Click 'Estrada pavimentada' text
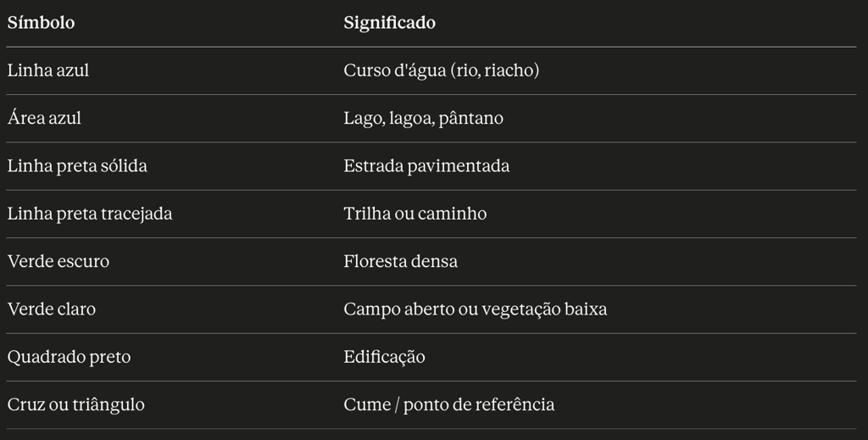The width and height of the screenshot is (868, 440). 426,165
